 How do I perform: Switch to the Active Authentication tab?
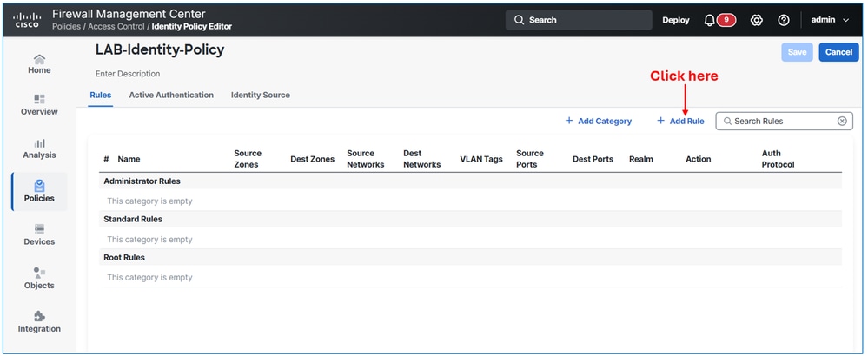(x=171, y=96)
